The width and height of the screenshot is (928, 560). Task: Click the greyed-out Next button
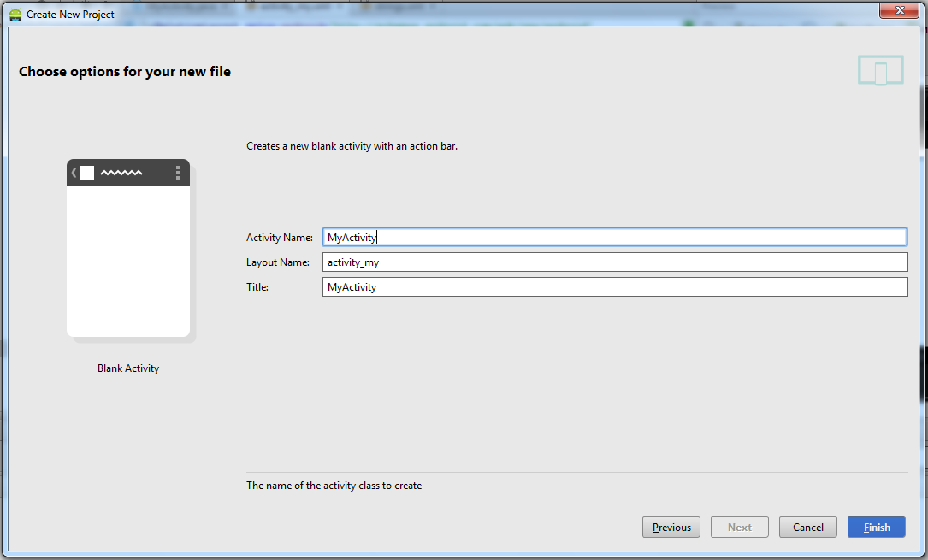739,527
